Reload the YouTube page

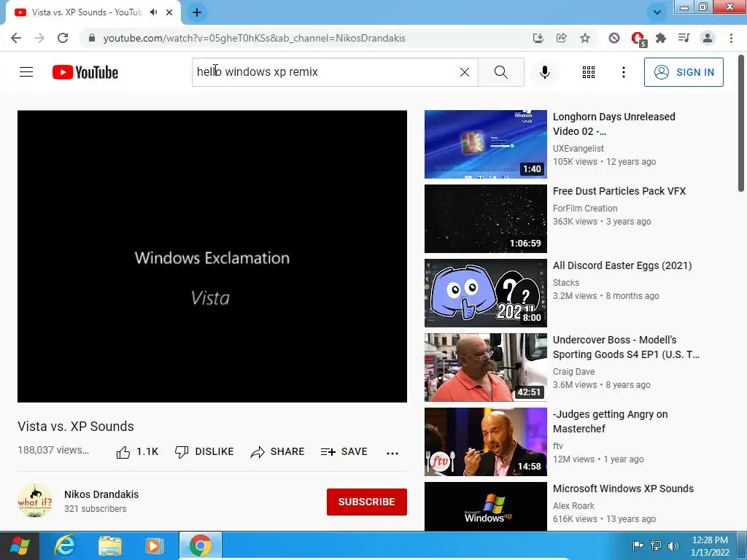63,38
